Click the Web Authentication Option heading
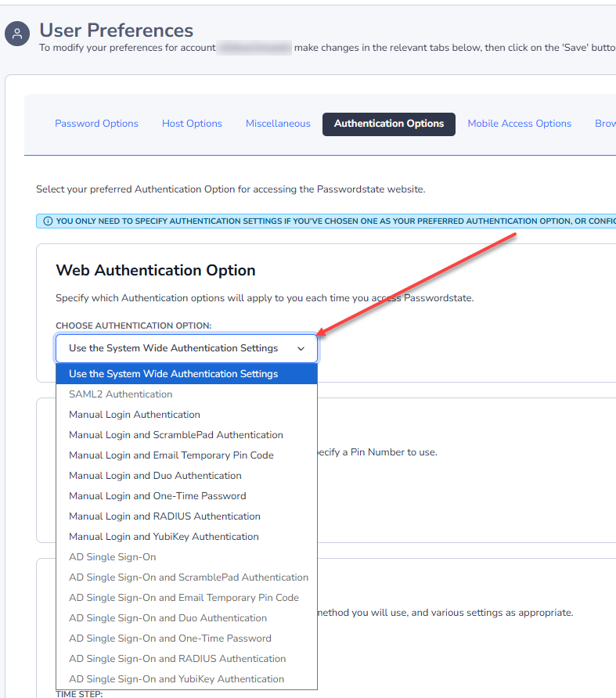This screenshot has height=698, width=616. pos(156,270)
